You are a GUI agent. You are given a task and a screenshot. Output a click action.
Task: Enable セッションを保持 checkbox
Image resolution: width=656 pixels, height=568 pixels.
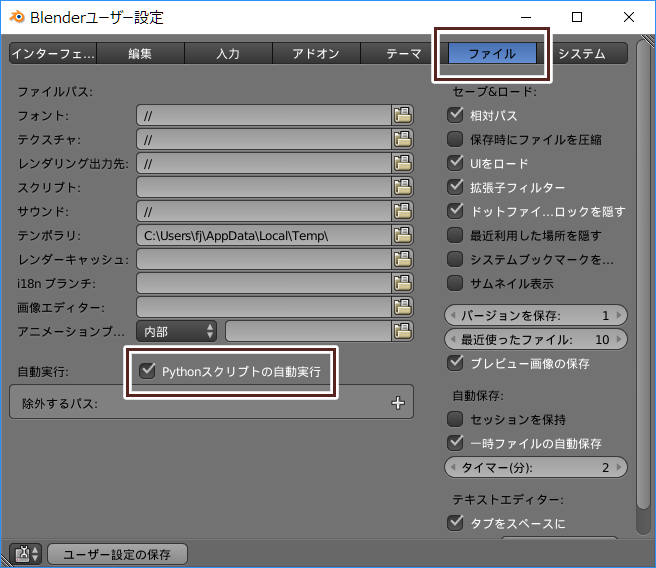(455, 419)
